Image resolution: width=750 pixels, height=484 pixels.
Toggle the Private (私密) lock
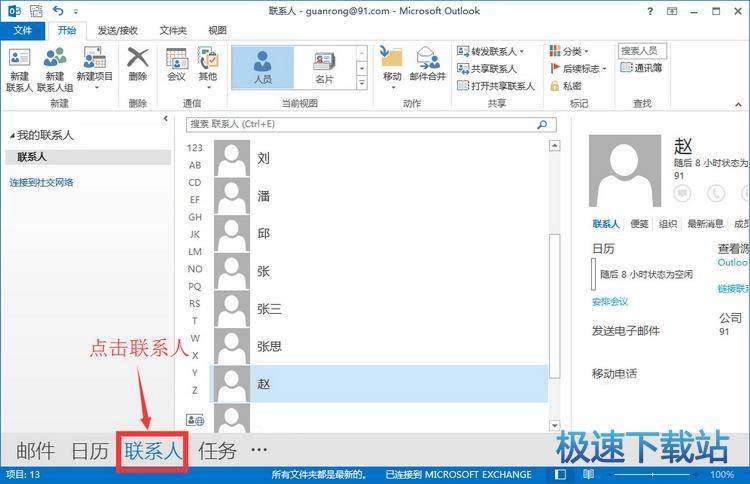565,86
